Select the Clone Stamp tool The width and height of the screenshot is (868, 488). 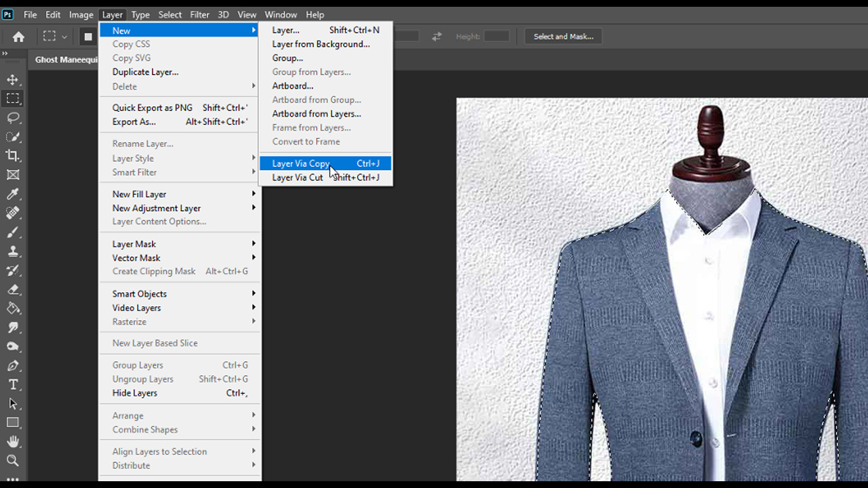click(x=13, y=251)
